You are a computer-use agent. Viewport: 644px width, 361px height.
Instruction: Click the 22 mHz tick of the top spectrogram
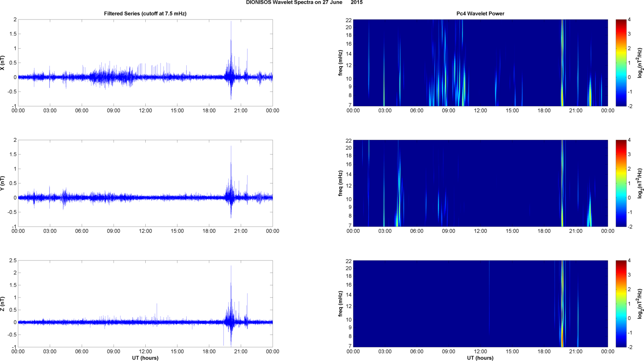click(x=349, y=20)
